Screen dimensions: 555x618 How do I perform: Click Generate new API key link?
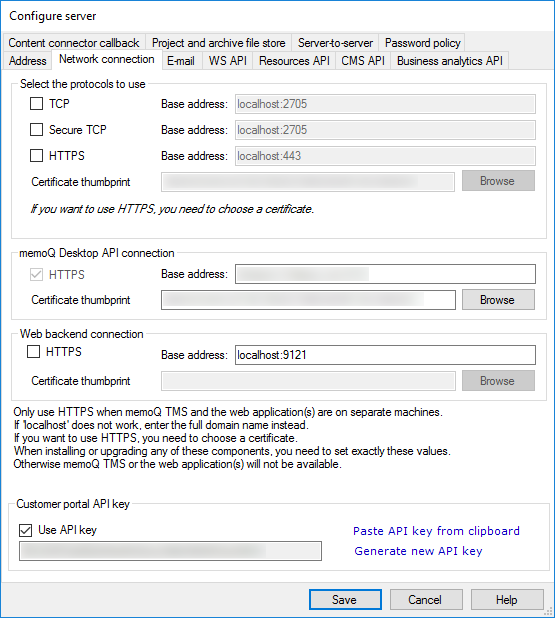coord(418,551)
